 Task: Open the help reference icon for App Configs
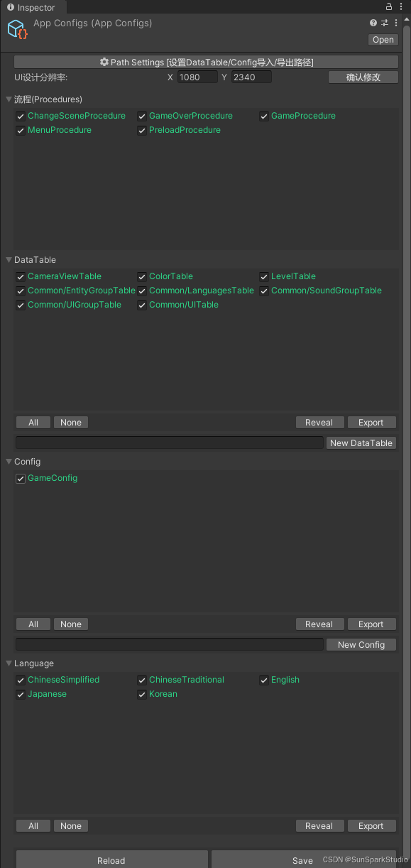coord(373,23)
